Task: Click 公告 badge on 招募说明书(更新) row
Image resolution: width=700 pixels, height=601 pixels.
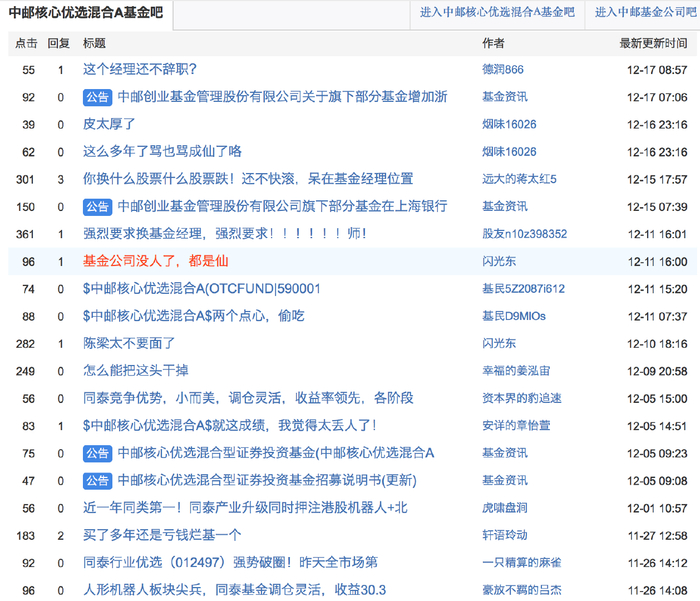Action: [x=97, y=480]
